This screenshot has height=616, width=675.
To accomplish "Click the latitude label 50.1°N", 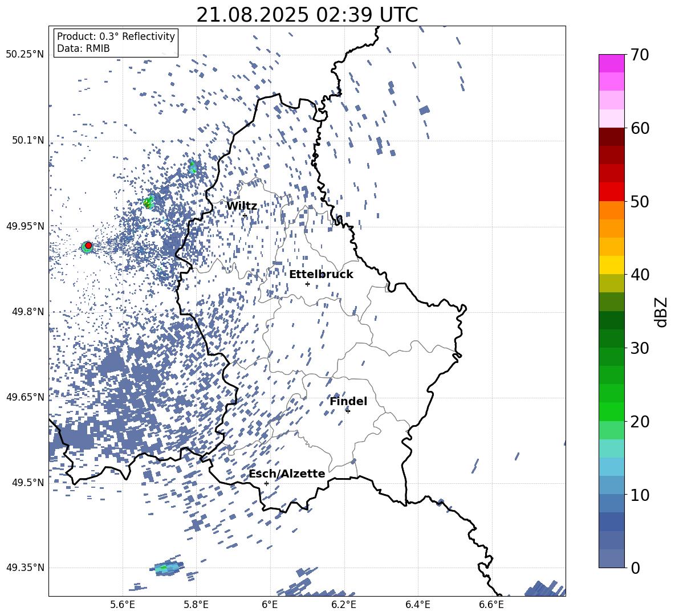I will (x=27, y=140).
